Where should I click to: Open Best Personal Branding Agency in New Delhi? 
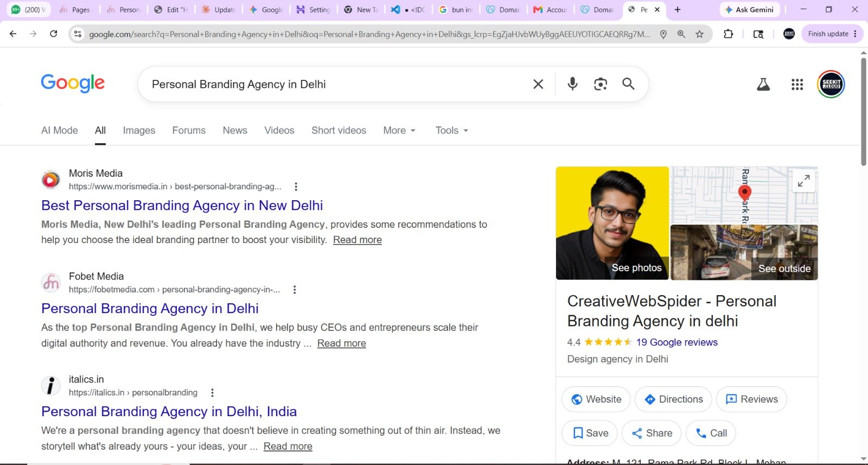tap(182, 206)
